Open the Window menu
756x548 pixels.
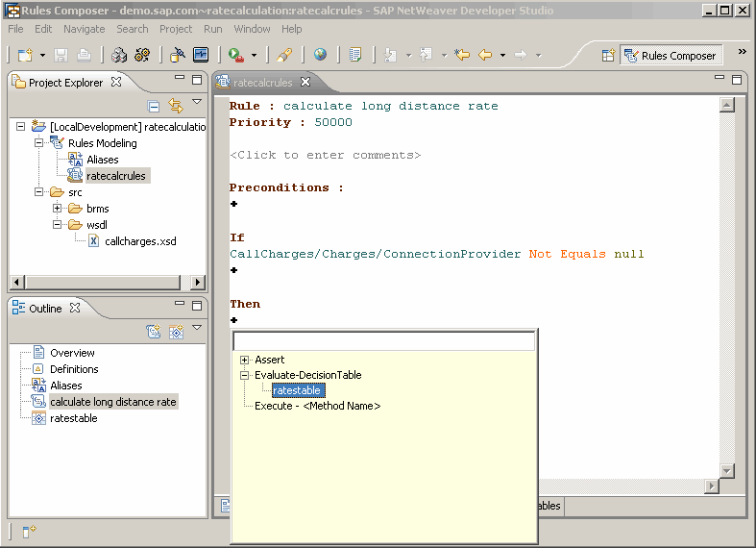coord(253,29)
